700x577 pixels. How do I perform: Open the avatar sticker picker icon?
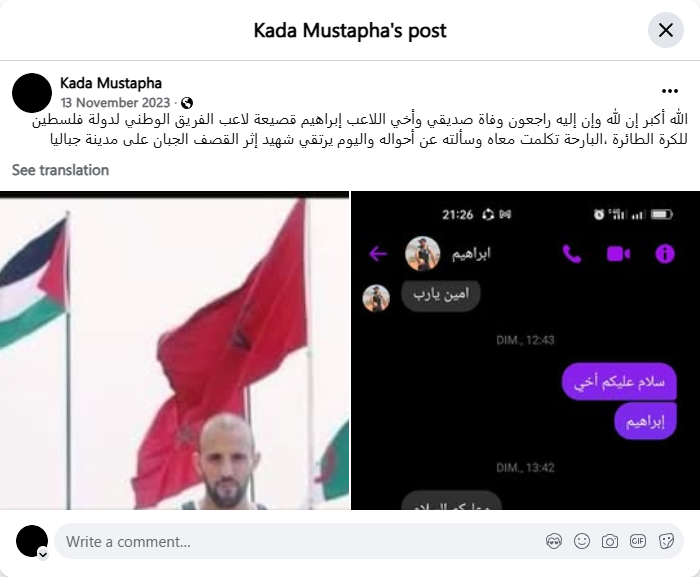point(554,541)
